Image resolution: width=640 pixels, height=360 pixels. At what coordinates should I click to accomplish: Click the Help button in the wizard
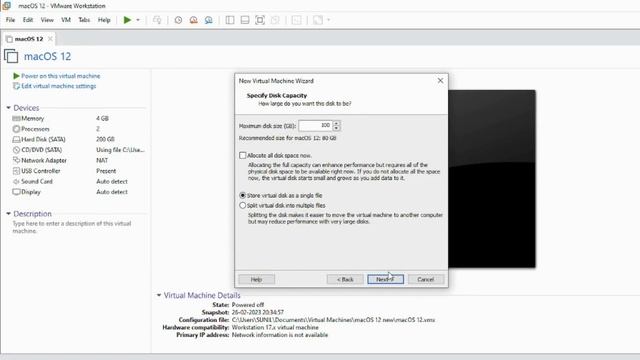click(256, 280)
